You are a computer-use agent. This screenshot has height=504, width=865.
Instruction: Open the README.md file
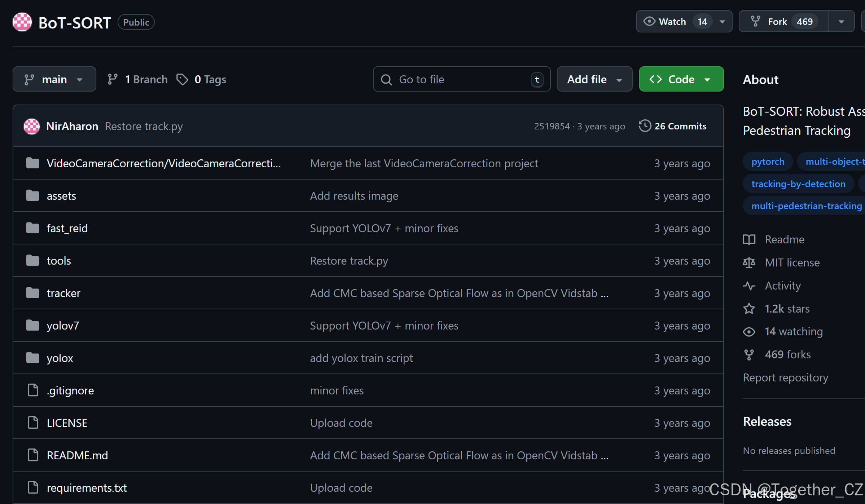pyautogui.click(x=77, y=455)
